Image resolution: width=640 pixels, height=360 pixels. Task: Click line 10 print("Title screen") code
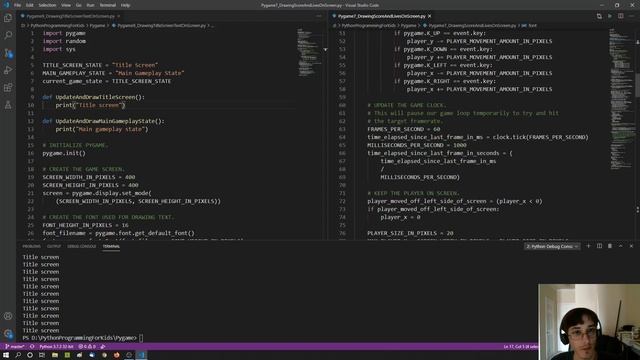click(x=90, y=105)
